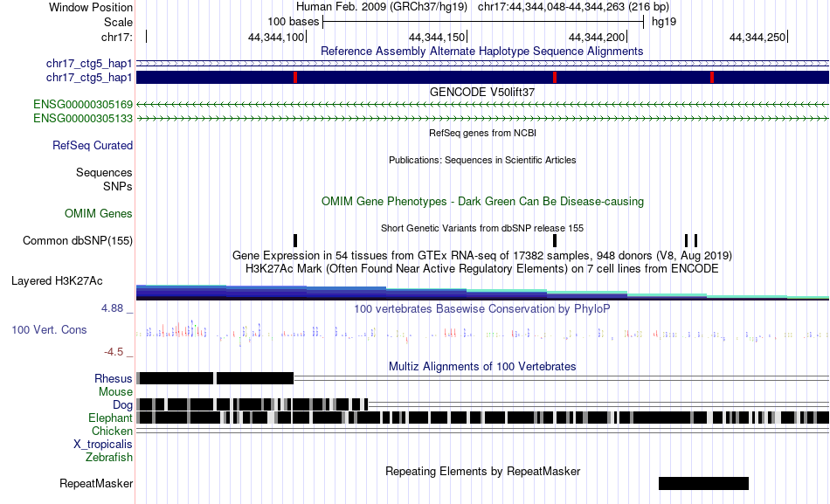Open Short Genetic Variants from dbSNP title

tap(482, 228)
